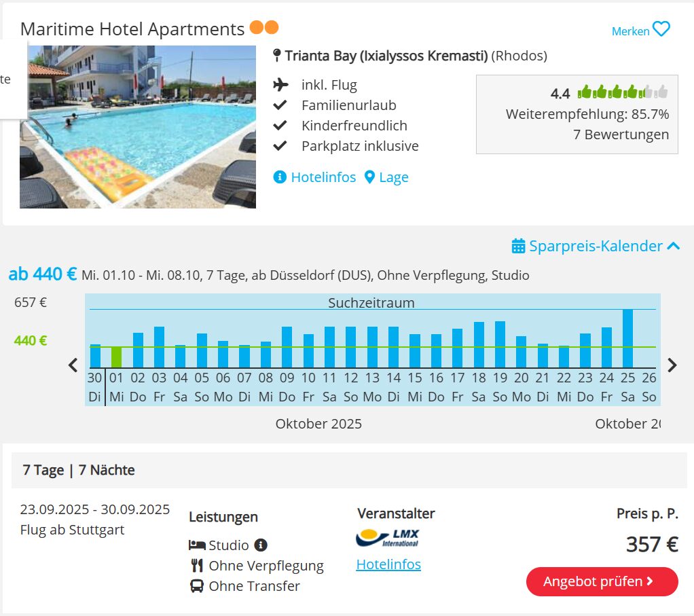Click the LMX International logo

387,538
